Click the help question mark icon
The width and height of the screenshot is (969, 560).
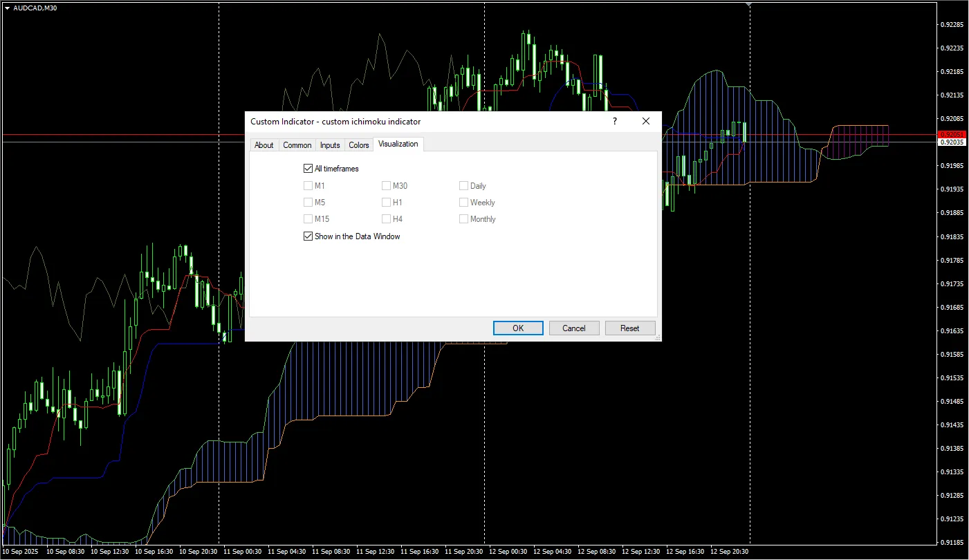click(x=614, y=121)
